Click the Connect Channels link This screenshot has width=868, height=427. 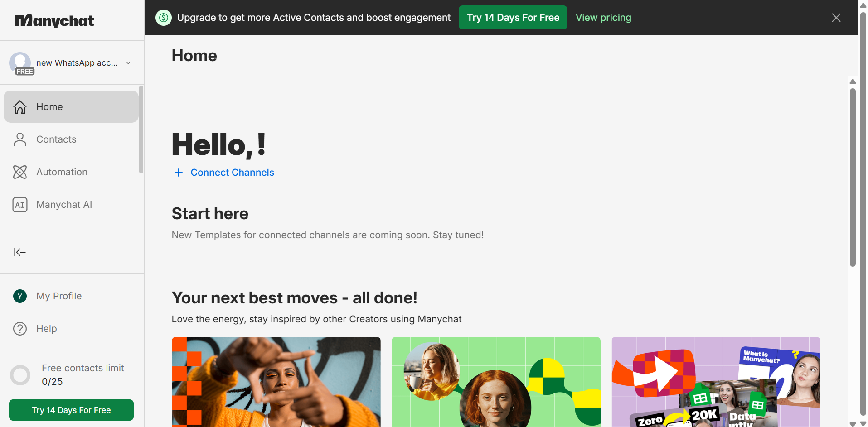(232, 173)
